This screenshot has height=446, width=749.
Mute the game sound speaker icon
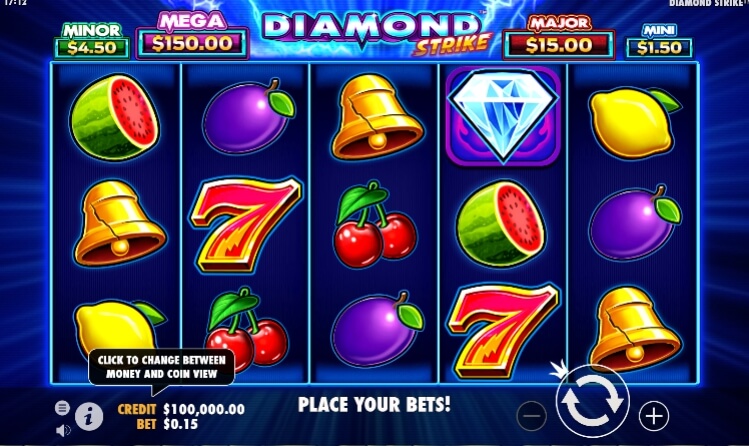(x=63, y=431)
